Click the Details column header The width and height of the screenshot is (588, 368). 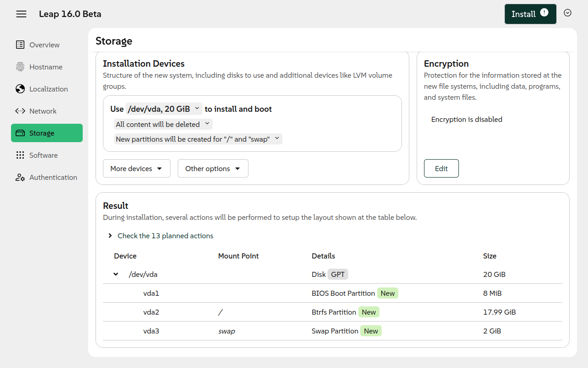(323, 256)
